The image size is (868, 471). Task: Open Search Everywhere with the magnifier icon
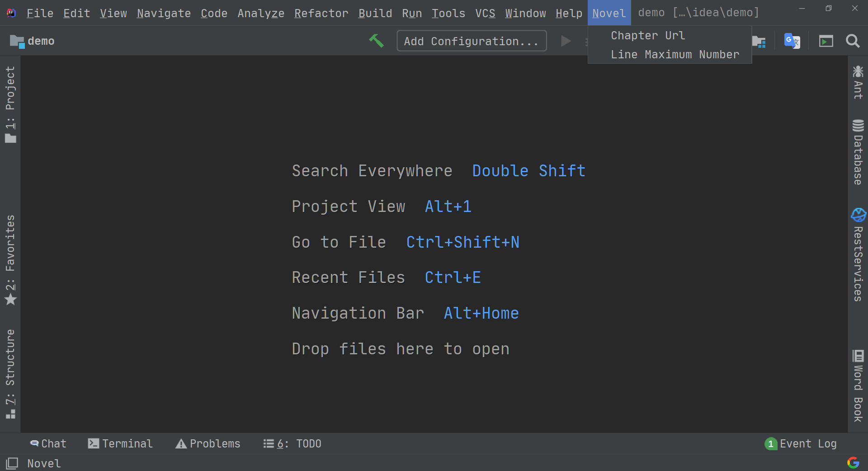click(852, 41)
